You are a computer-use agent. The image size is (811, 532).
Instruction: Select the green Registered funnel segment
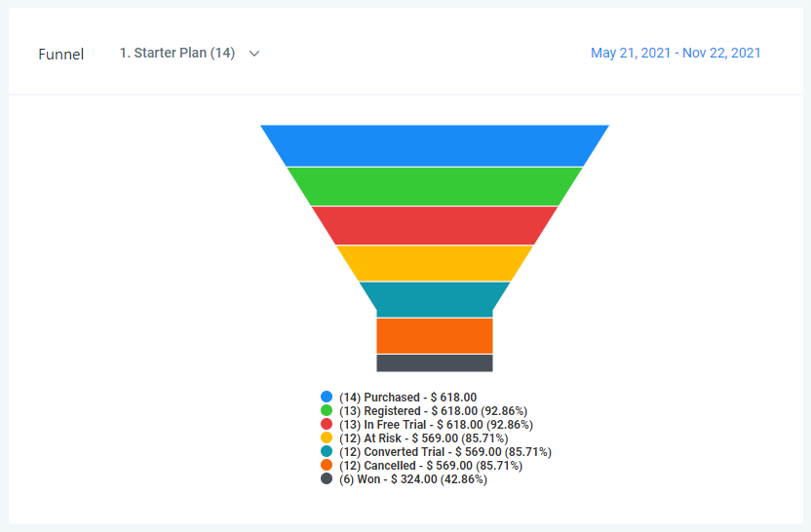pyautogui.click(x=435, y=186)
